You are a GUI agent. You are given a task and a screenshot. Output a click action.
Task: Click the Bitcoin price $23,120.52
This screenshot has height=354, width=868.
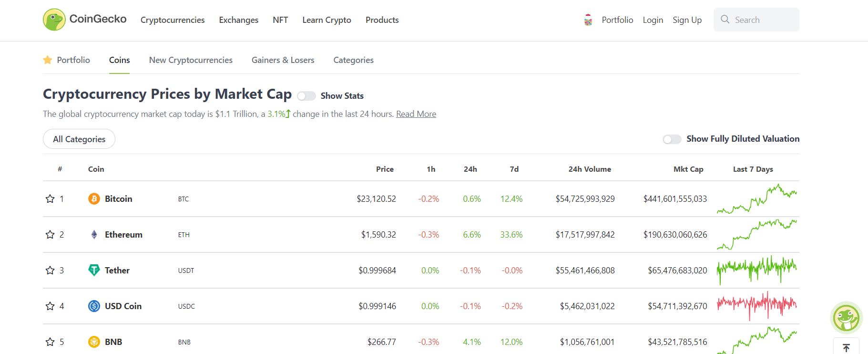pos(376,199)
